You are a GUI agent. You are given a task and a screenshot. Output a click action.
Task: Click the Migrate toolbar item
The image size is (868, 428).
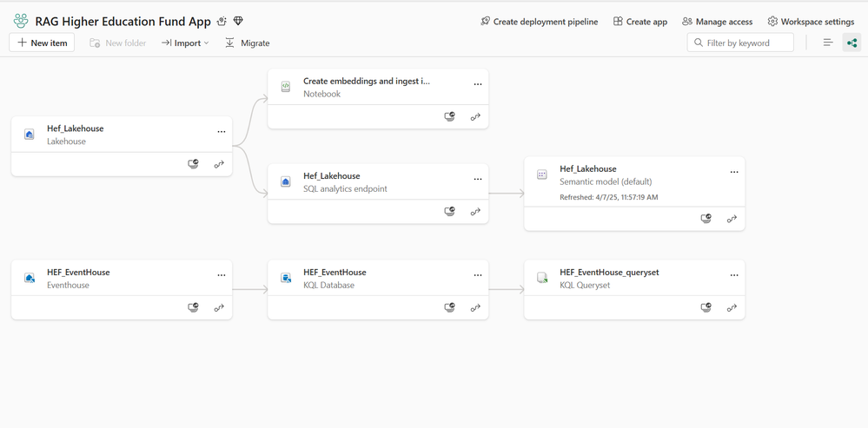pyautogui.click(x=247, y=43)
